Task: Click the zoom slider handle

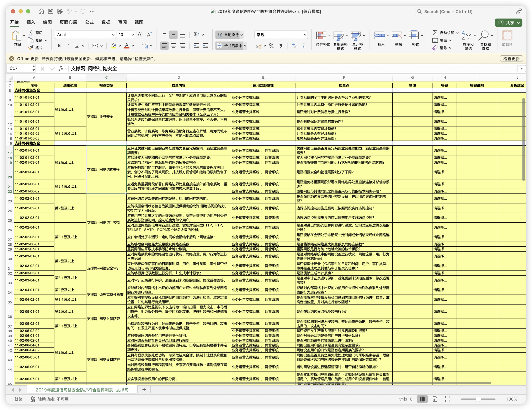Action: pyautogui.click(x=478, y=399)
